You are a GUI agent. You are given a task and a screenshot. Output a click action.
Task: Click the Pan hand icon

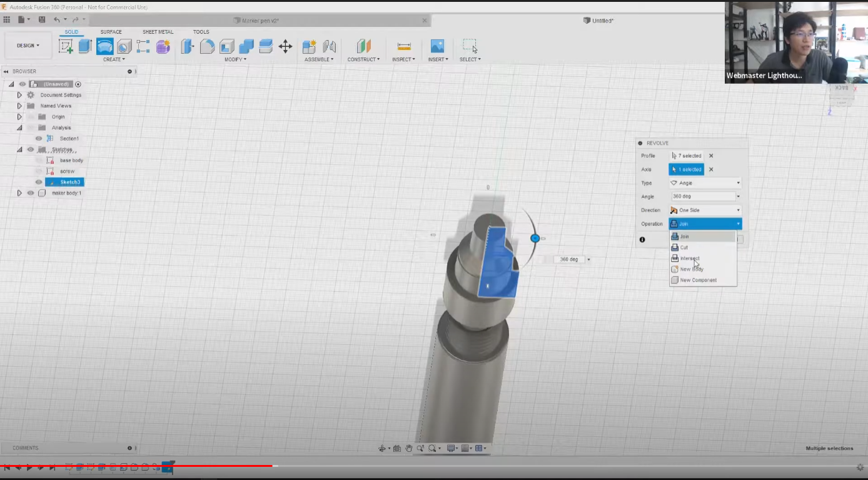tap(409, 448)
